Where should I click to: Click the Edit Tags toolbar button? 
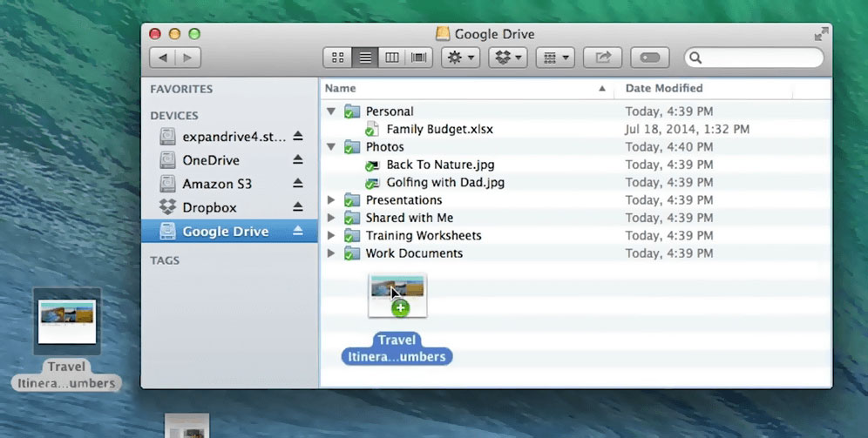coord(649,57)
